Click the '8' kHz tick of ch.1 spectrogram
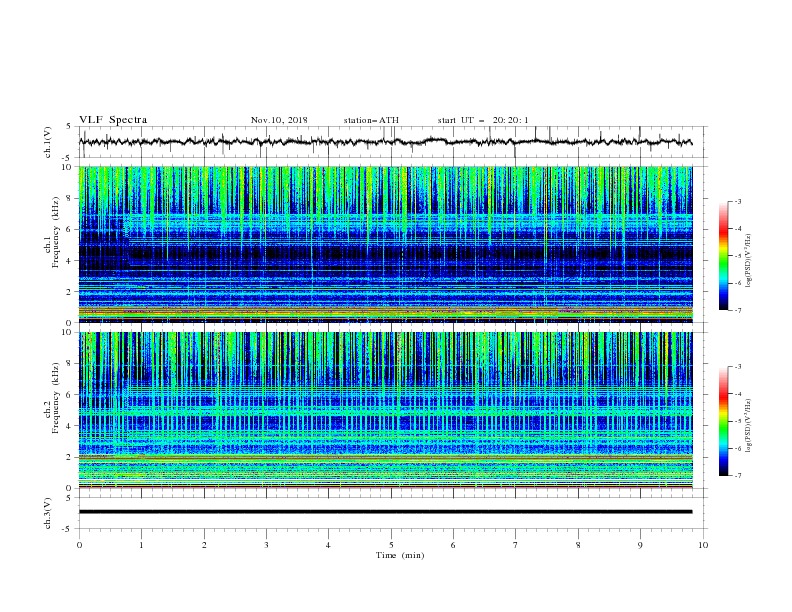 [69, 198]
